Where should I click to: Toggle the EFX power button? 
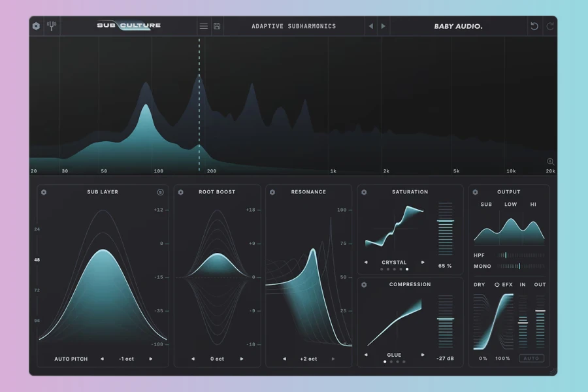[497, 285]
